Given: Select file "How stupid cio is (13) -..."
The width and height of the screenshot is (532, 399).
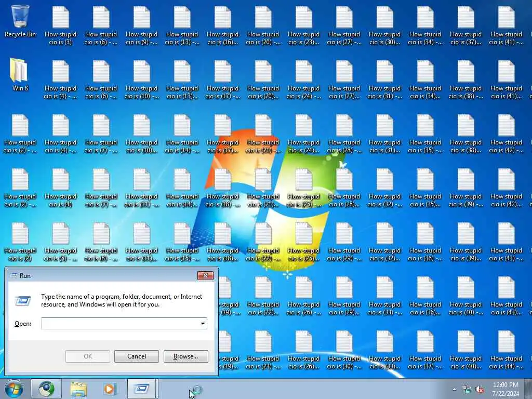Looking at the screenshot, I should 182,26.
